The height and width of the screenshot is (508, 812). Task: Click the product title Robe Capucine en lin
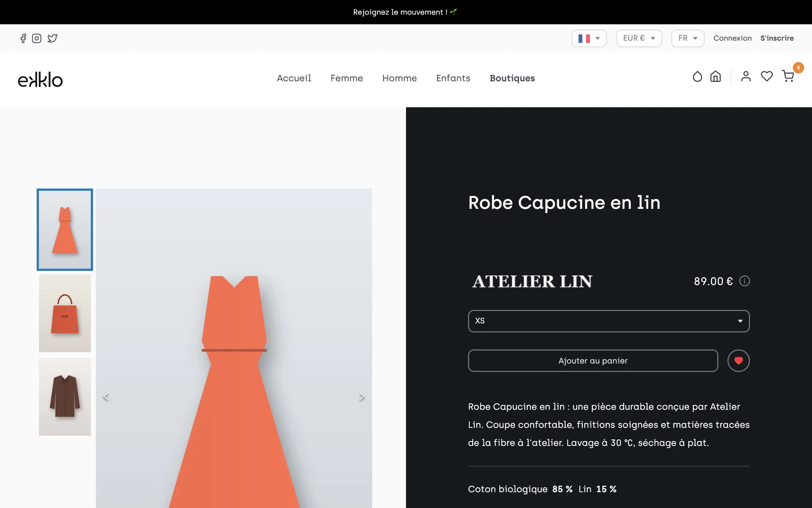click(564, 203)
